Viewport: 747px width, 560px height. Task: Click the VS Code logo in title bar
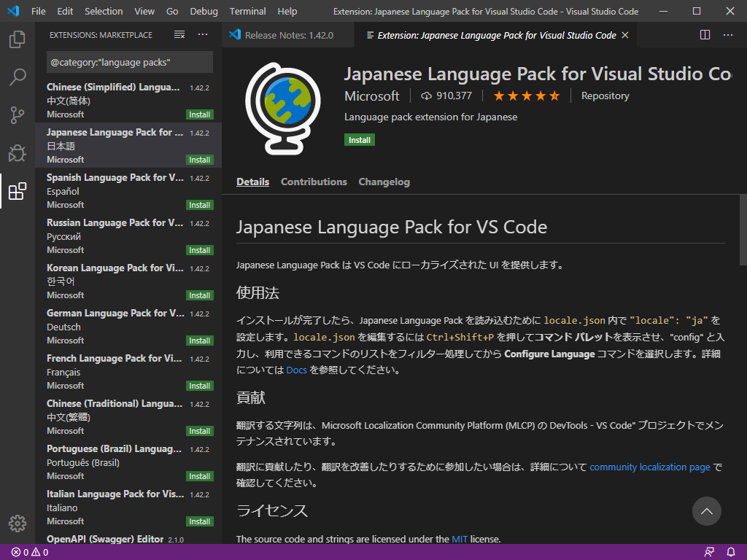[x=13, y=11]
